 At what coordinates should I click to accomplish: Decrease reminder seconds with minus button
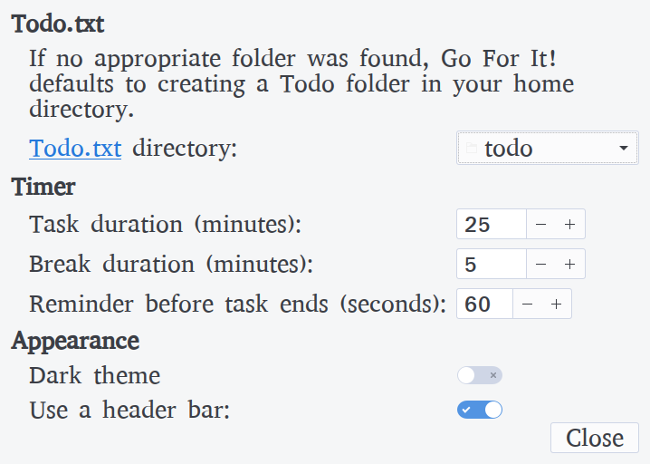pyautogui.click(x=527, y=303)
